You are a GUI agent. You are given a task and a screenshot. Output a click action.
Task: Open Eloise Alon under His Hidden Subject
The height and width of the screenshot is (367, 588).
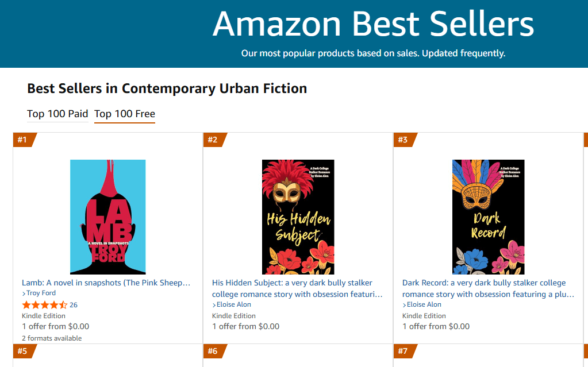(x=233, y=304)
